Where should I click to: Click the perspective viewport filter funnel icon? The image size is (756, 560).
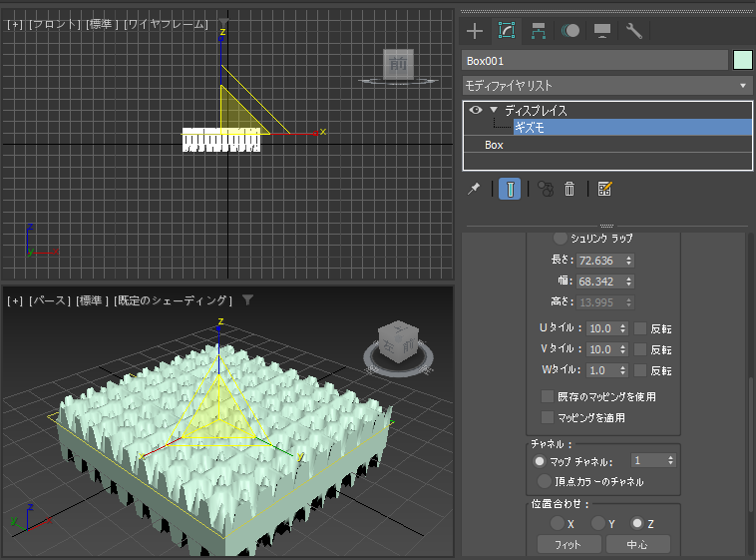[247, 299]
